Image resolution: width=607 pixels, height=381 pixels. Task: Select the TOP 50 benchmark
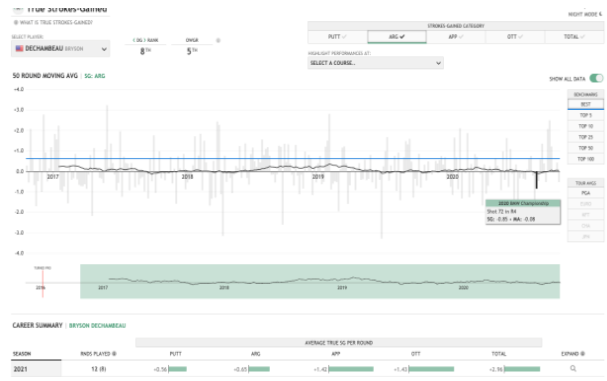(x=585, y=148)
